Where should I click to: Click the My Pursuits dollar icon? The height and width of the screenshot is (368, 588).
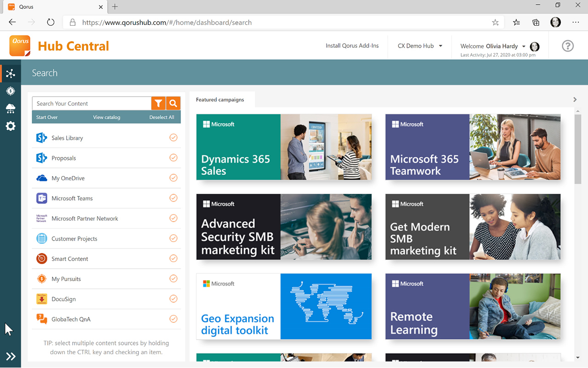42,279
